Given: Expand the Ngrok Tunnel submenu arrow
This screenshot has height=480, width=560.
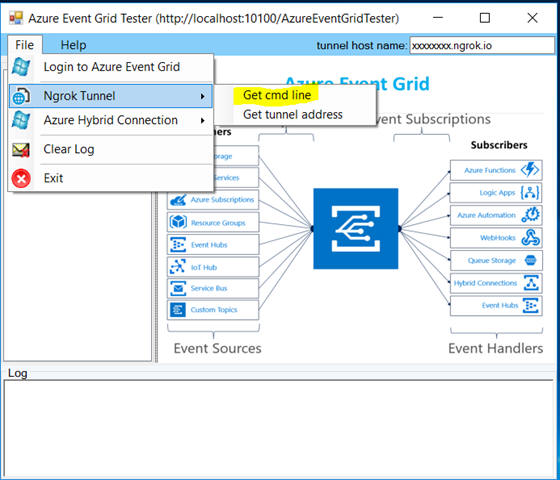Looking at the screenshot, I should [x=202, y=96].
